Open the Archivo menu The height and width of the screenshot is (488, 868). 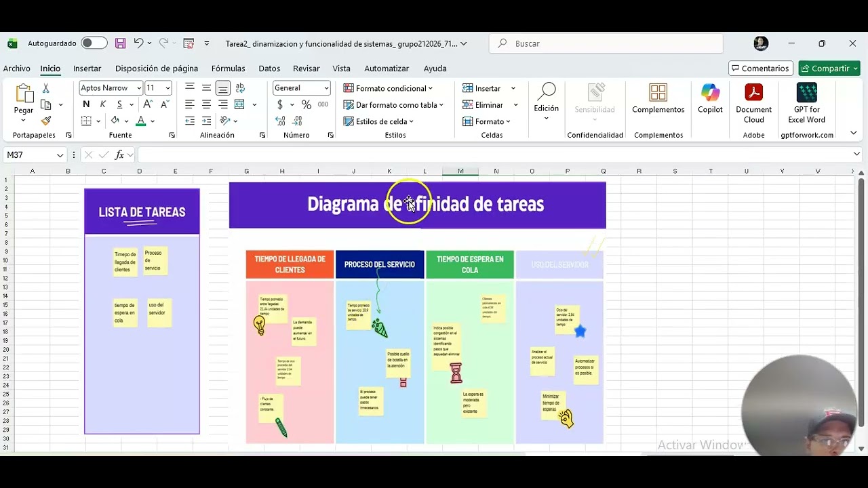pyautogui.click(x=17, y=68)
